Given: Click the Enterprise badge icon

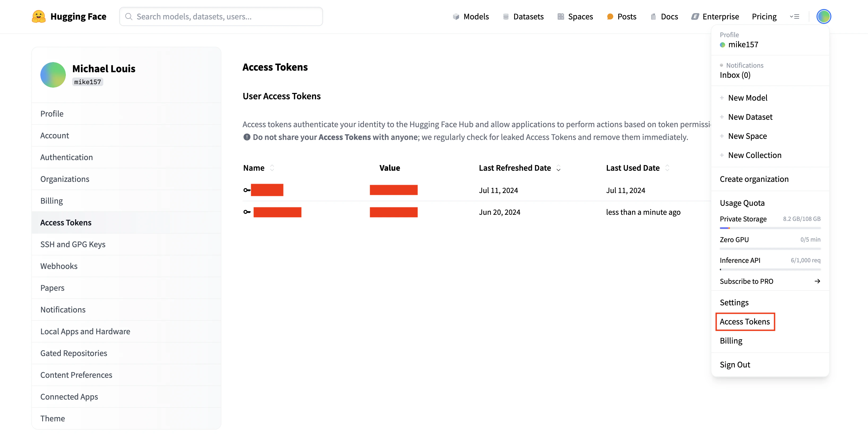Looking at the screenshot, I should tap(695, 16).
